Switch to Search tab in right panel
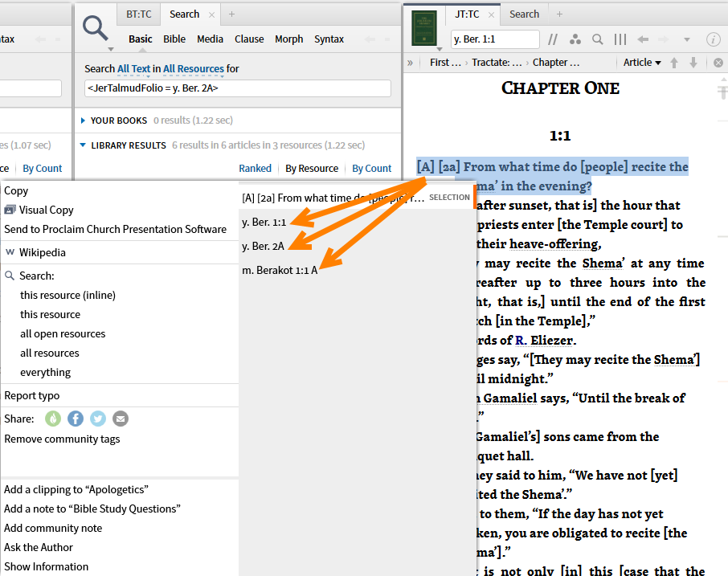This screenshot has width=728, height=576. 524,14
